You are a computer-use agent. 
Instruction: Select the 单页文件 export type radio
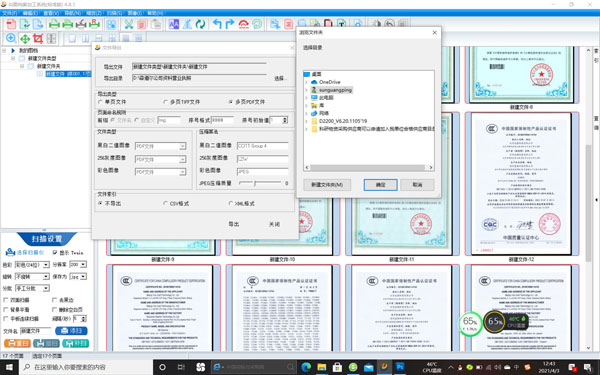pyautogui.click(x=101, y=102)
